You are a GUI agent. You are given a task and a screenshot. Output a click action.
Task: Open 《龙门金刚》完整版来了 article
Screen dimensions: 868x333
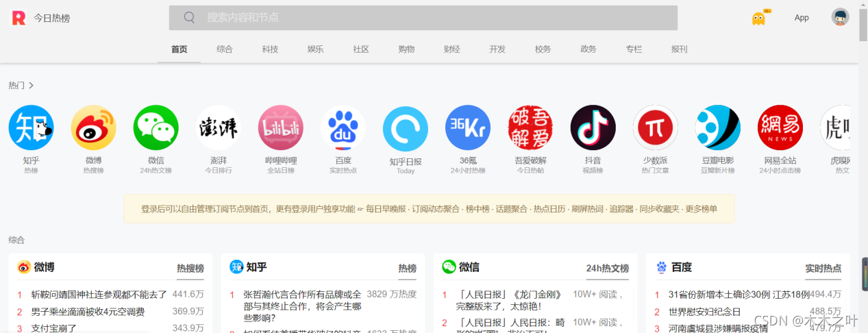pos(508,300)
